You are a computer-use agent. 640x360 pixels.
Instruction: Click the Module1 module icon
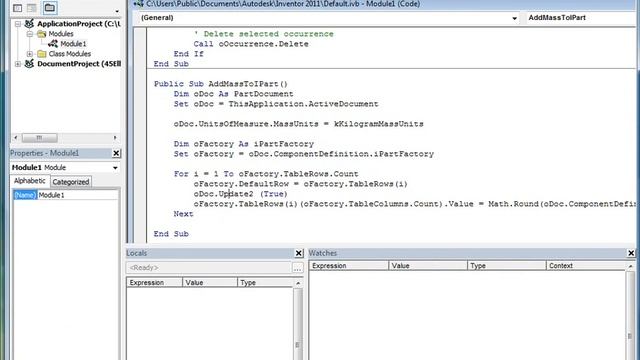click(x=53, y=44)
